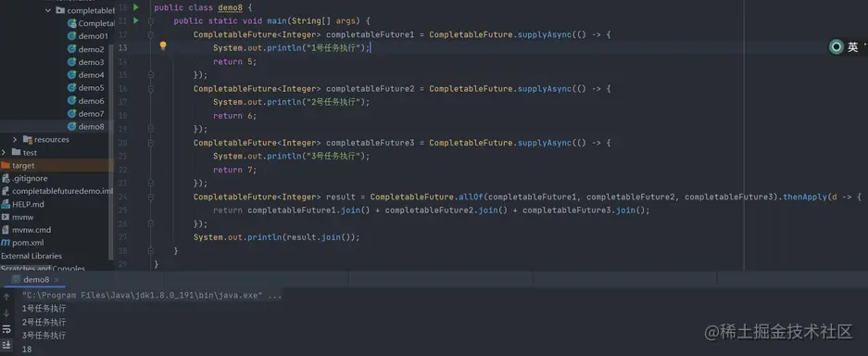The width and height of the screenshot is (868, 356).
Task: Close the demo8 run tab
Action: click(56, 280)
